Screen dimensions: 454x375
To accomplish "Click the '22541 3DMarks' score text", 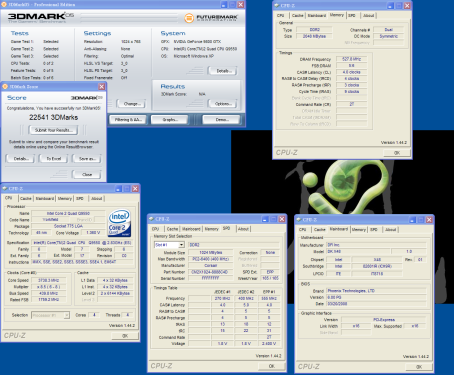I will point(54,117).
